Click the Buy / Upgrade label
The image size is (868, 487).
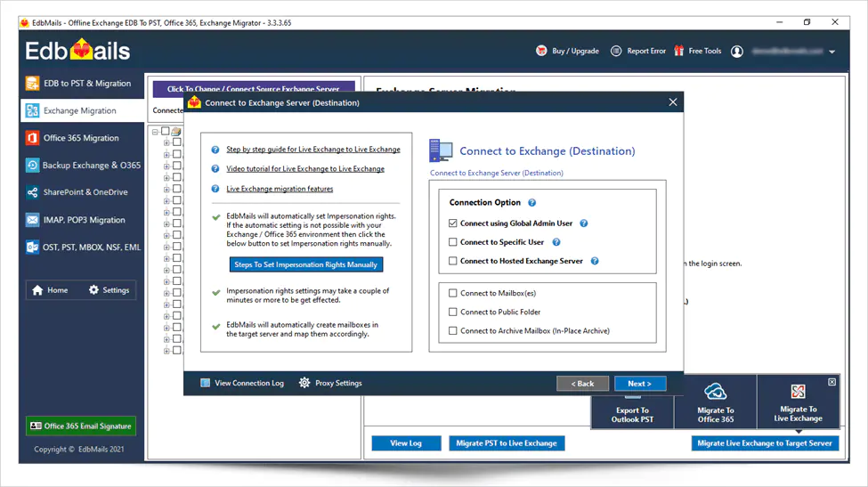coord(575,51)
